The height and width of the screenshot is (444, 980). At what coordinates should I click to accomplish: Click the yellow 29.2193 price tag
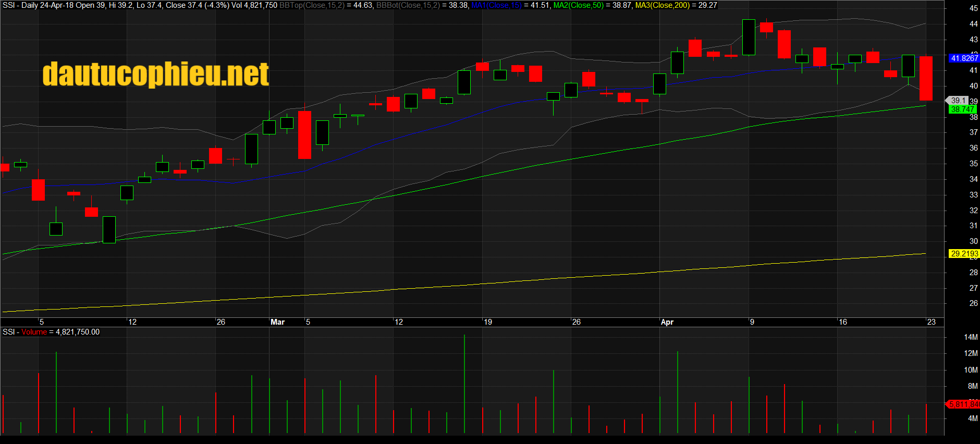coord(964,254)
